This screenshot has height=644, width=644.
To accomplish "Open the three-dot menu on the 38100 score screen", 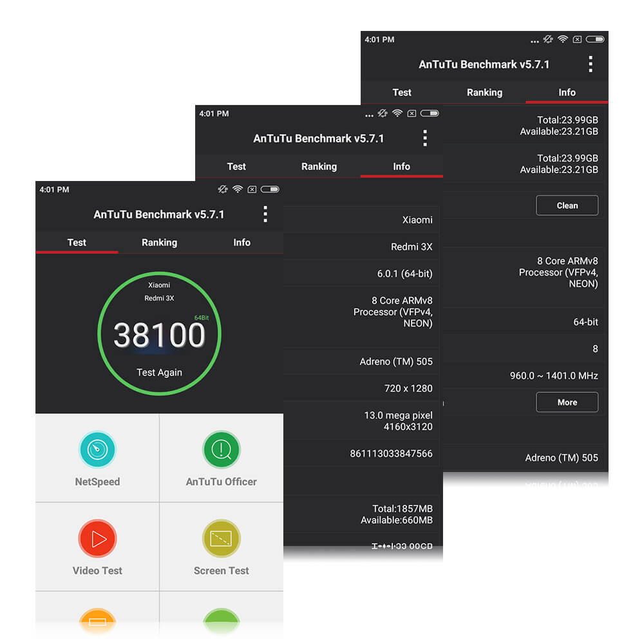I will pos(265,214).
